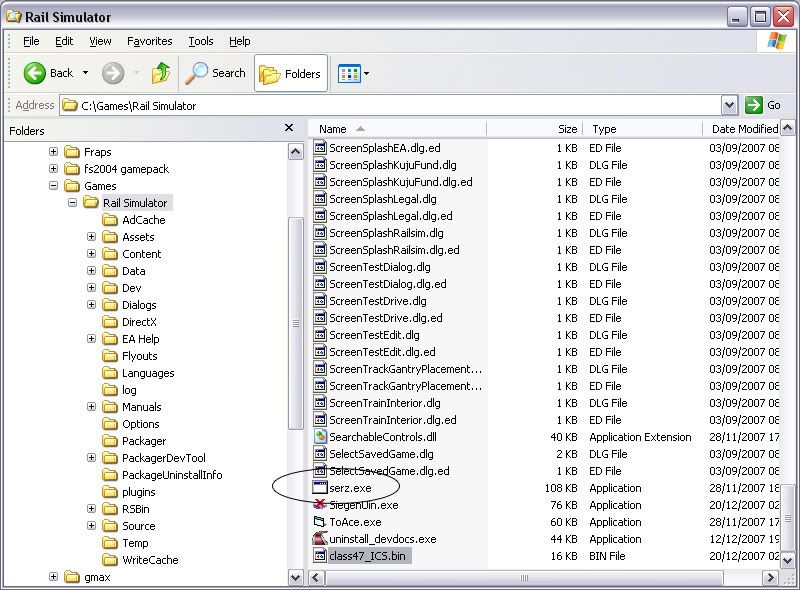This screenshot has height=590, width=800.
Task: Expand the PackagerDevTool folder node
Action: pyautogui.click(x=91, y=458)
